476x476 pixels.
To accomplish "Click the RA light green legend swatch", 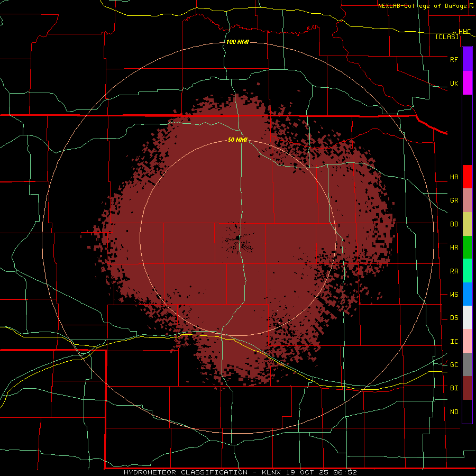I will click(467, 271).
